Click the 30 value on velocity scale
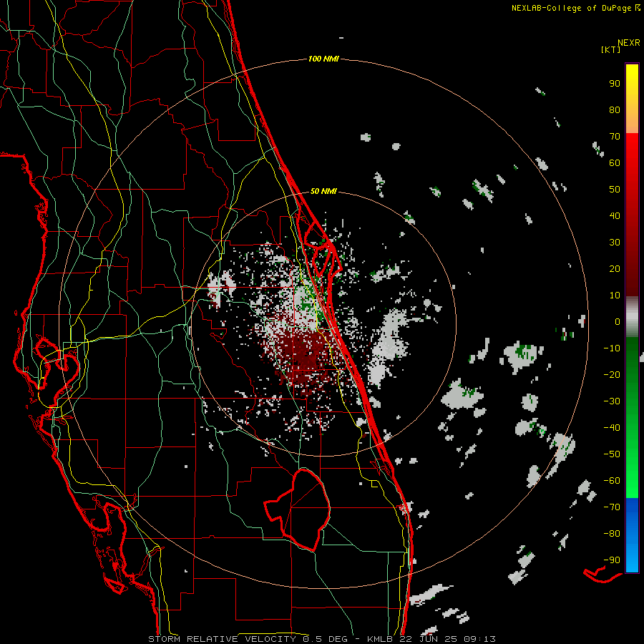Image resolution: width=644 pixels, height=644 pixels. tap(615, 243)
